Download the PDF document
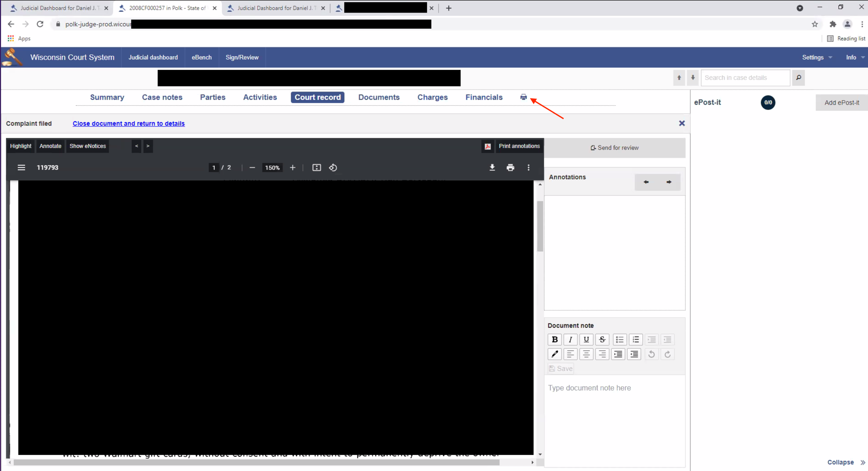The image size is (868, 471). point(492,168)
